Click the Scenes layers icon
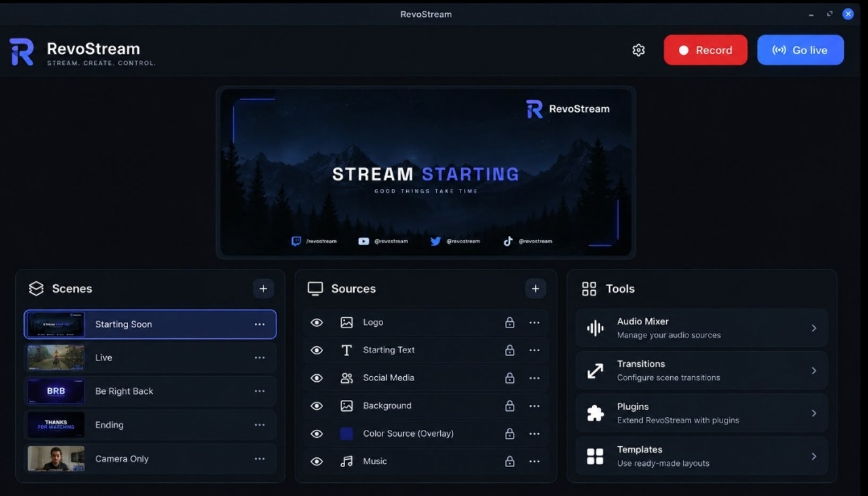Screen dimensions: 868x496 click(36, 288)
